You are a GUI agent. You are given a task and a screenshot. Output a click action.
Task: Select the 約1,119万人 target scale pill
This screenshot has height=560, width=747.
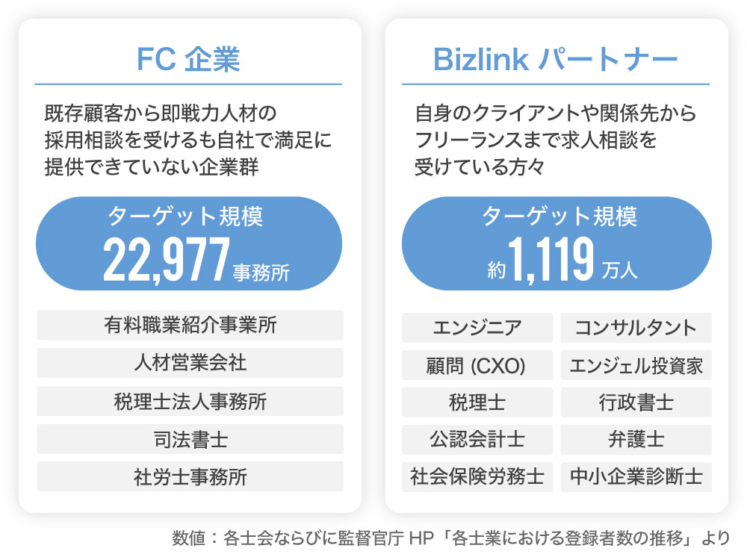(557, 243)
